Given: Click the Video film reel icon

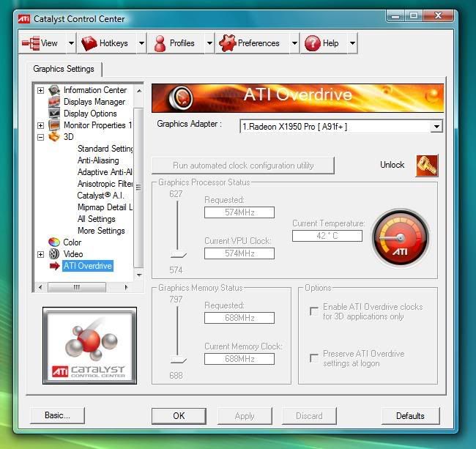Looking at the screenshot, I should (x=54, y=253).
